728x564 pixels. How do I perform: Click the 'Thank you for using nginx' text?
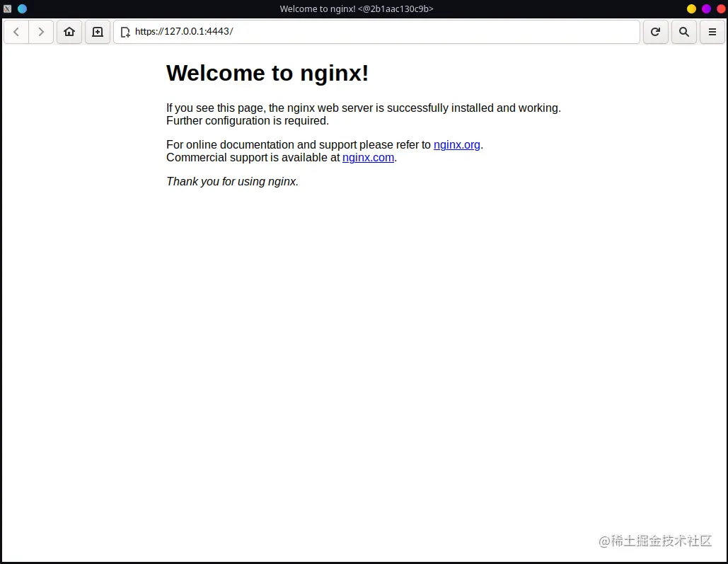[231, 181]
